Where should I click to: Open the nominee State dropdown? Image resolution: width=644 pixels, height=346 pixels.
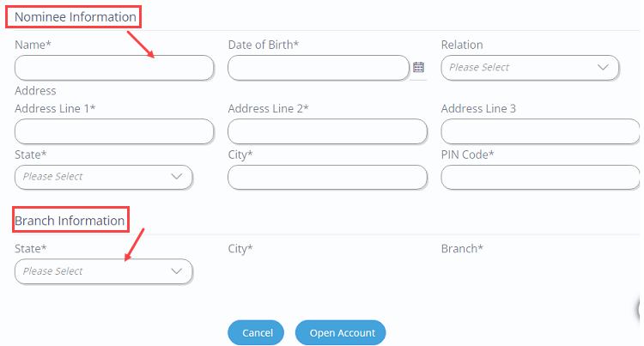[x=104, y=178]
